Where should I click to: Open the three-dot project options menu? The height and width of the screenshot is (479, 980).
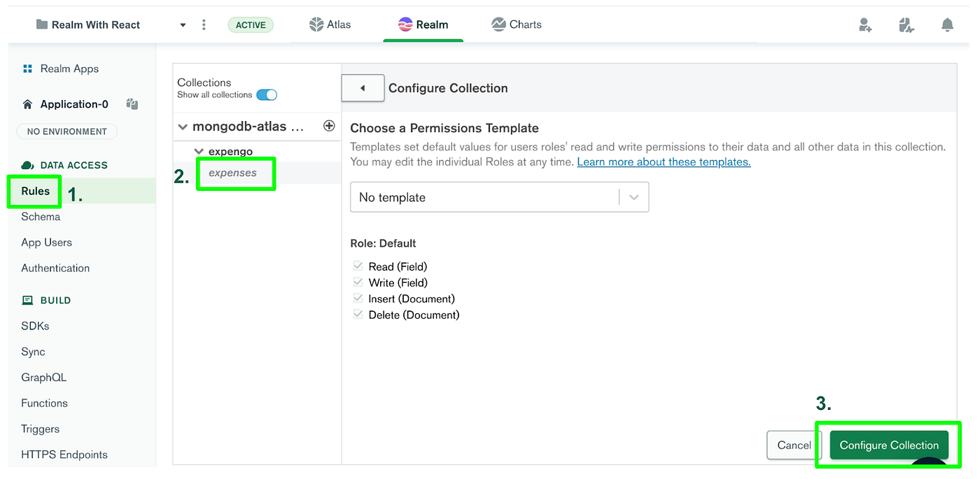204,24
